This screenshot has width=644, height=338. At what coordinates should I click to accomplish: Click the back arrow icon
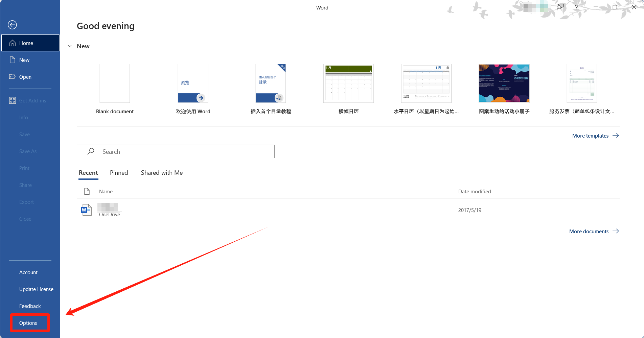tap(13, 25)
